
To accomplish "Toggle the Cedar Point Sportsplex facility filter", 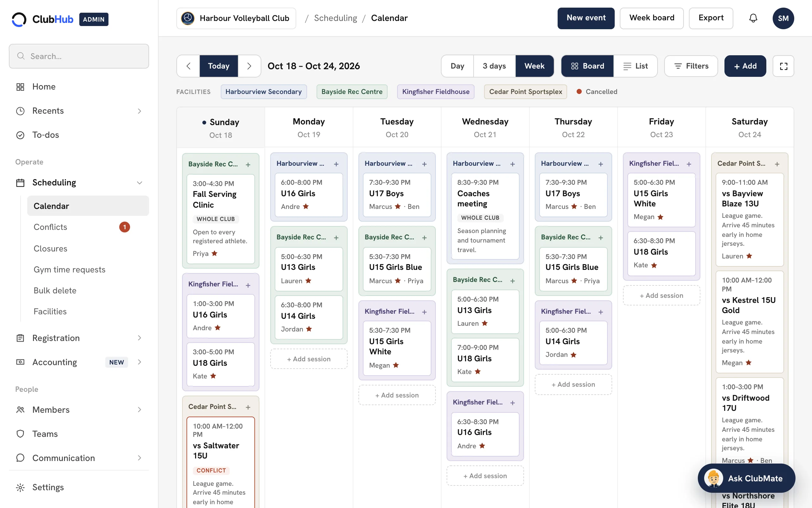I will (x=526, y=92).
